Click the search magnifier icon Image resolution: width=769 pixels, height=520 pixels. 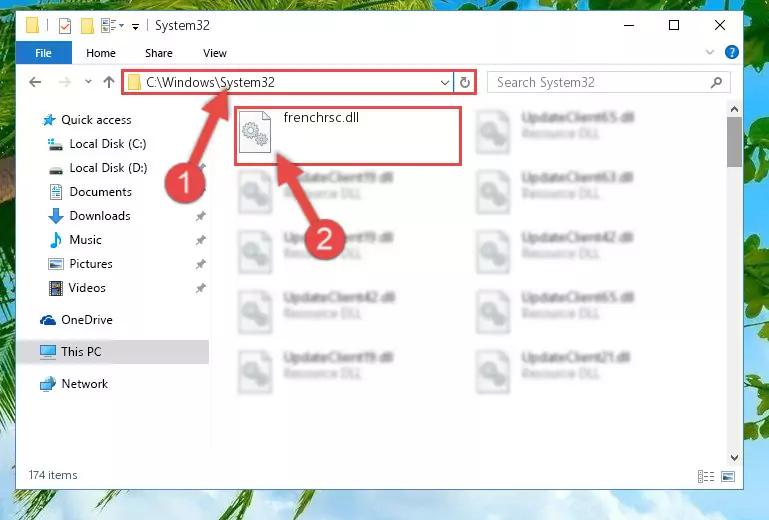coord(716,82)
